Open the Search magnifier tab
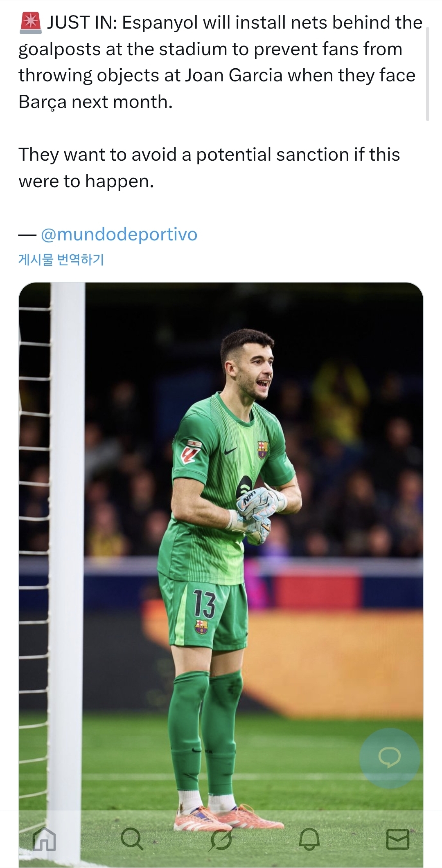 132,839
